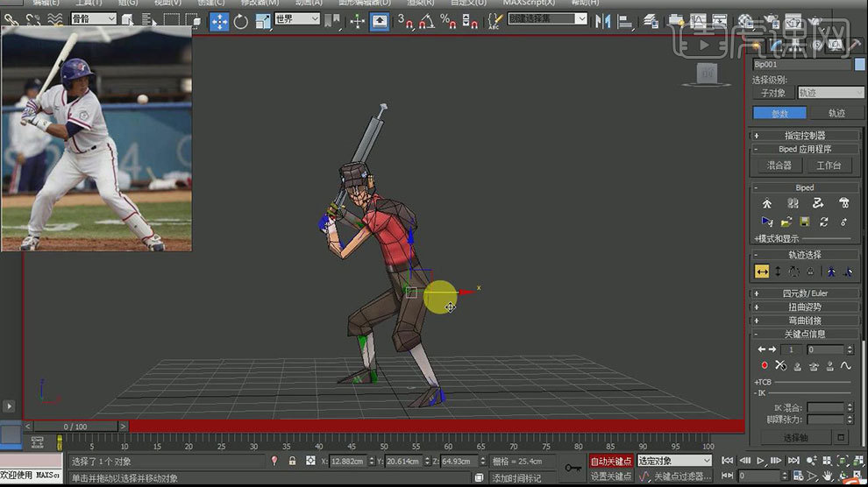
Task: Click the Select and Manipulate icon
Action: pos(358,21)
